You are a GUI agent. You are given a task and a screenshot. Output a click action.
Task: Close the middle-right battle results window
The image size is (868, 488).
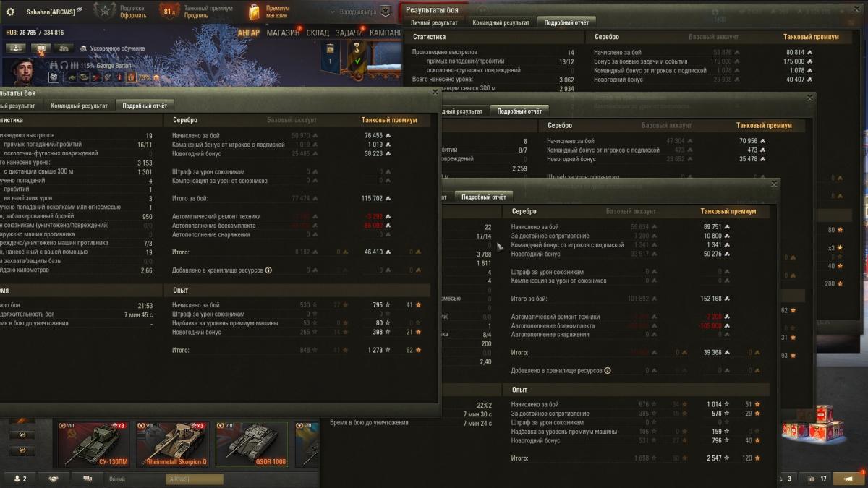pyautogui.click(x=810, y=98)
